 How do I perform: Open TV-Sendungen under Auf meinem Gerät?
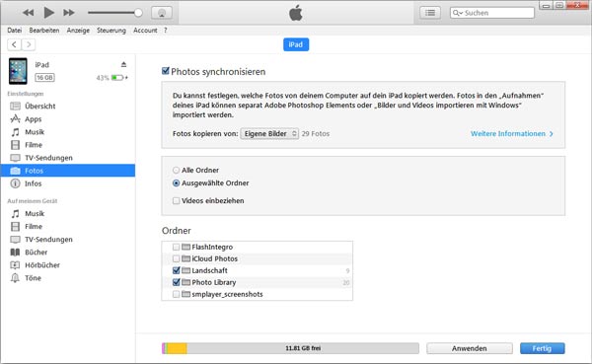point(68,240)
